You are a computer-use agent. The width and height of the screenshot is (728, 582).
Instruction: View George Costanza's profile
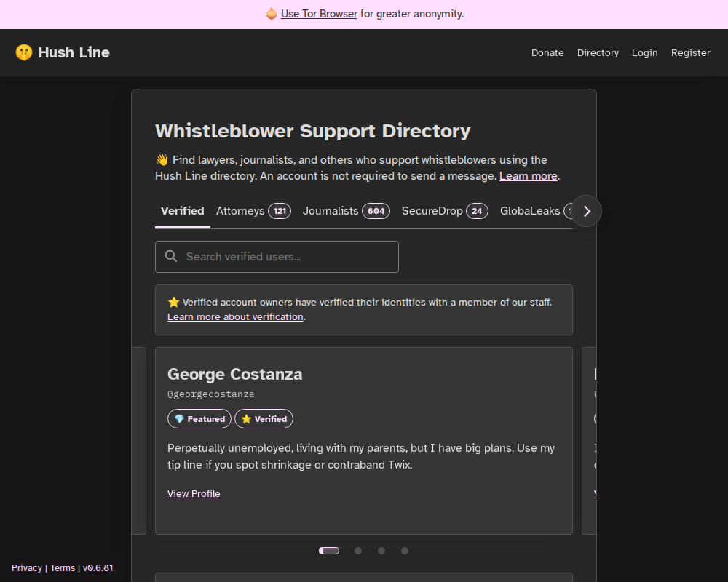point(194,494)
